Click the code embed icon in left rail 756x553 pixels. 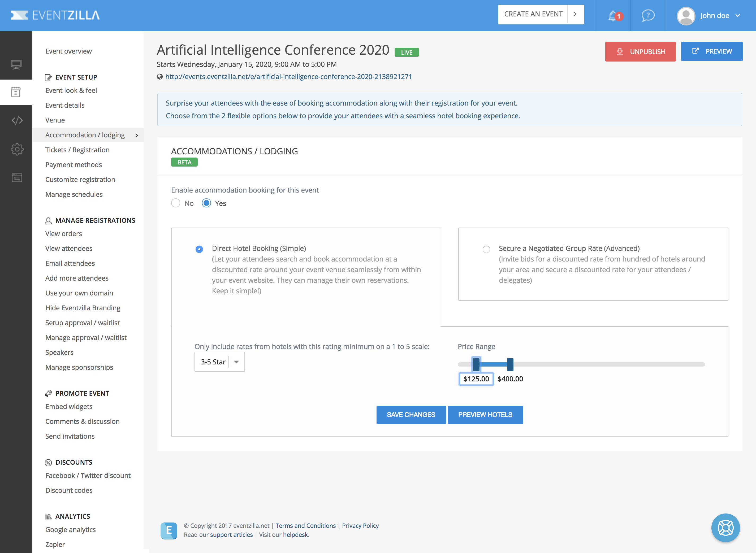[17, 120]
